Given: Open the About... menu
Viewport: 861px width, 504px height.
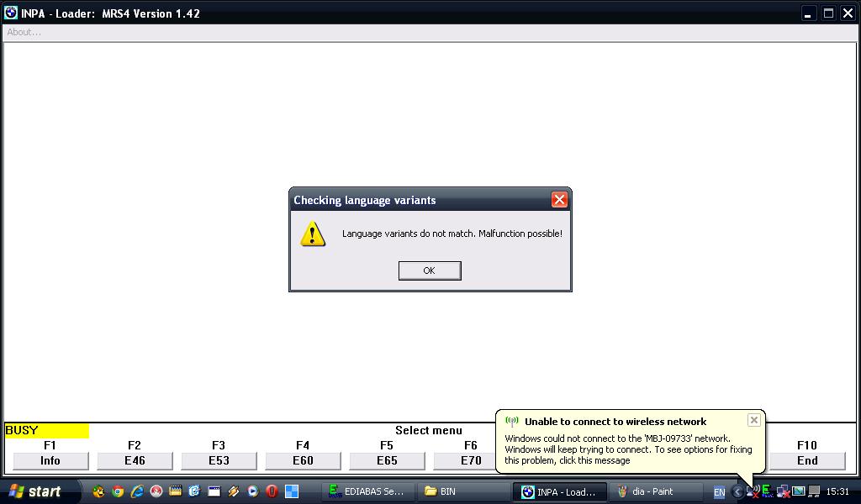Looking at the screenshot, I should [24, 32].
